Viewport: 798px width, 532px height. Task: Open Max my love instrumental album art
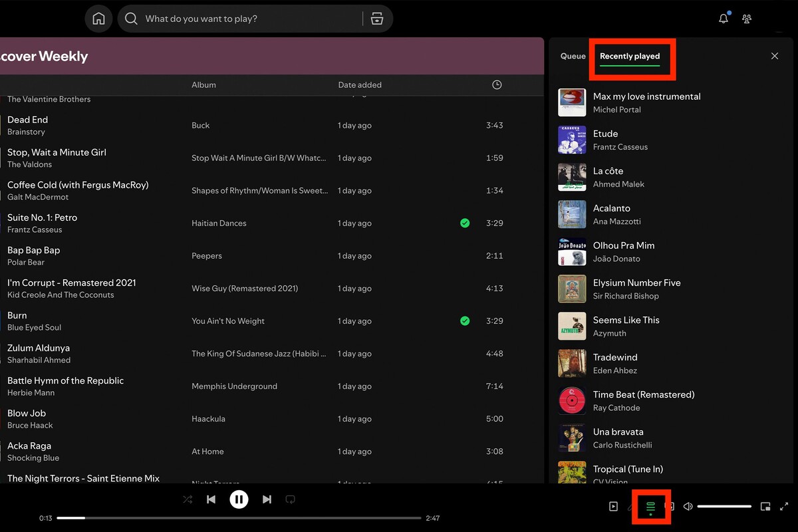[572, 102]
